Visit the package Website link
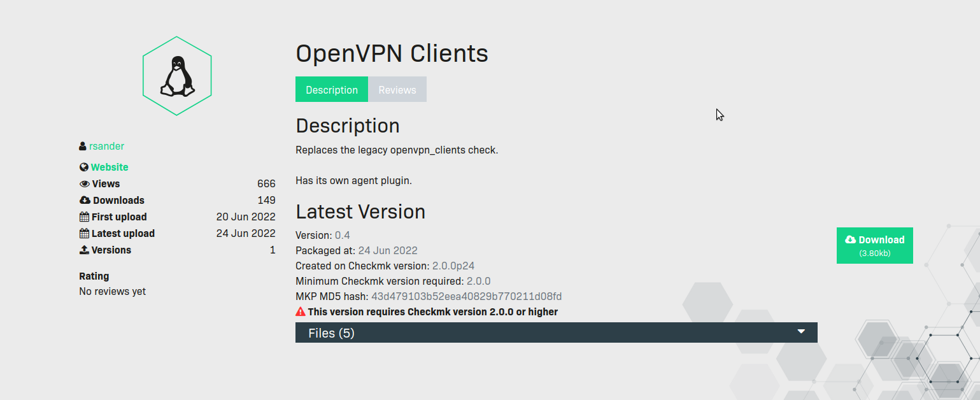Screen dimensions: 980x400 point(110,168)
